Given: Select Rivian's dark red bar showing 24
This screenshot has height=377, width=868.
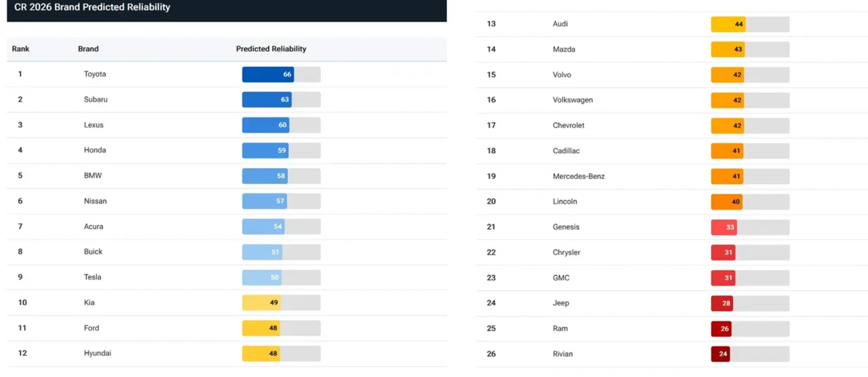Looking at the screenshot, I should click(750, 354).
